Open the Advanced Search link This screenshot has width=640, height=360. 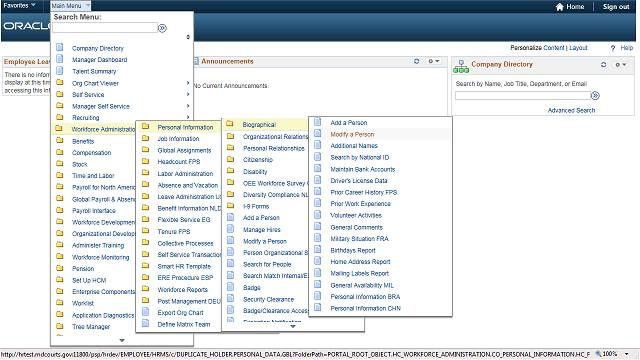tap(571, 111)
